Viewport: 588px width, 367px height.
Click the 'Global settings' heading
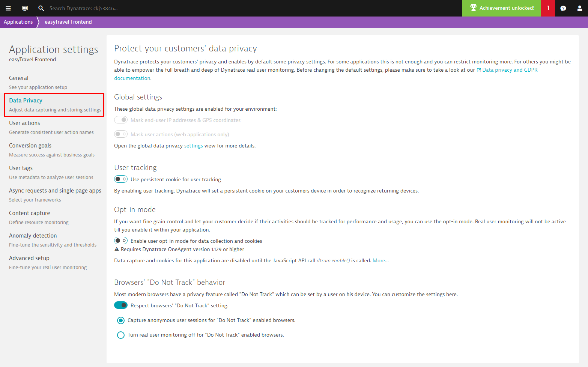tap(138, 97)
